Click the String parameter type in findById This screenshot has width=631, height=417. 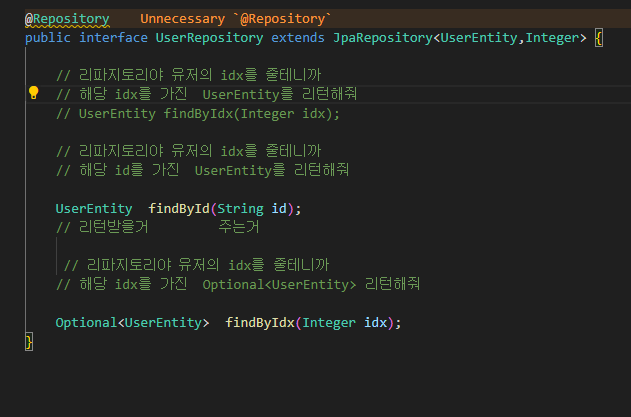(x=240, y=209)
